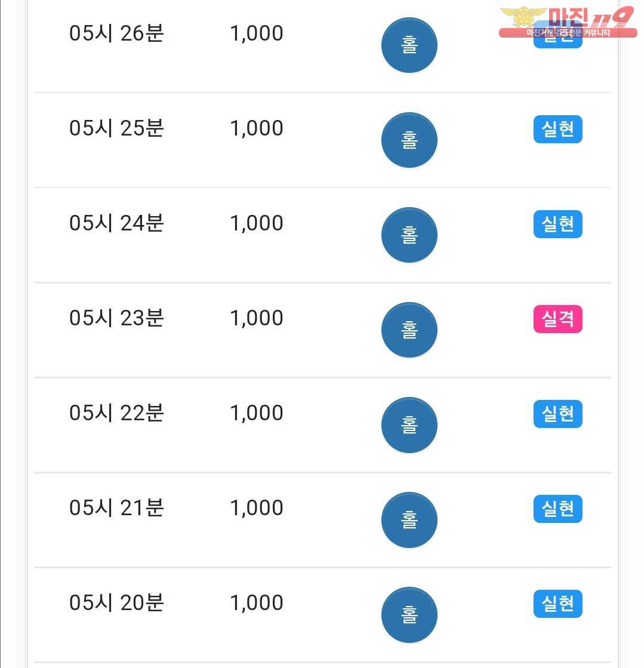Click the blue 실현 badge for 05시 24분
This screenshot has width=644, height=668.
tap(557, 224)
